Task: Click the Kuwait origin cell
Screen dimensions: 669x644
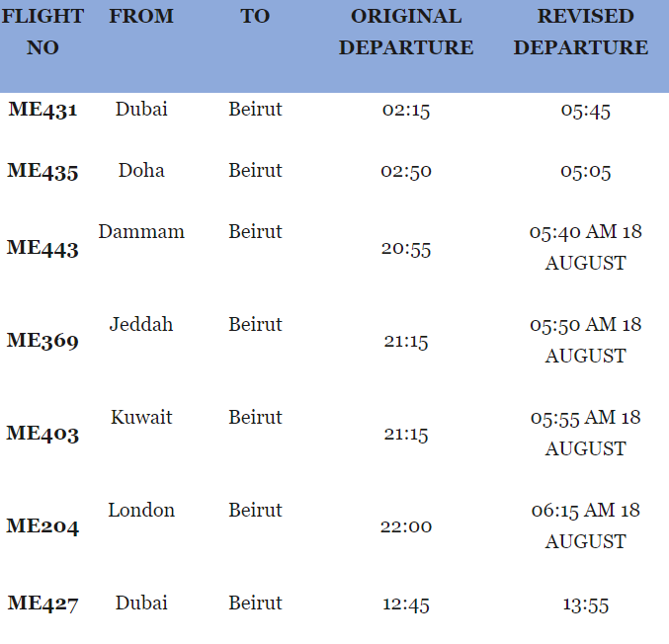Action: pos(141,417)
